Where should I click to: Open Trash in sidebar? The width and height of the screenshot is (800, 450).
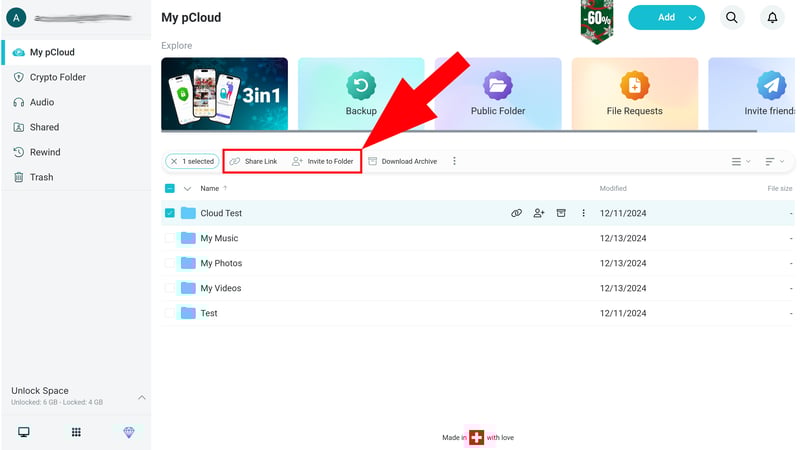pyautogui.click(x=77, y=177)
